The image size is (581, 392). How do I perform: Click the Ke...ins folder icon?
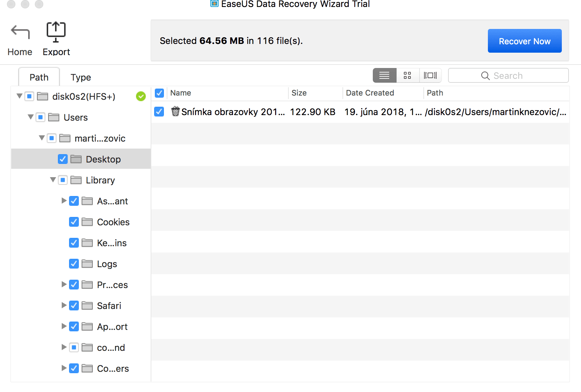coord(87,243)
